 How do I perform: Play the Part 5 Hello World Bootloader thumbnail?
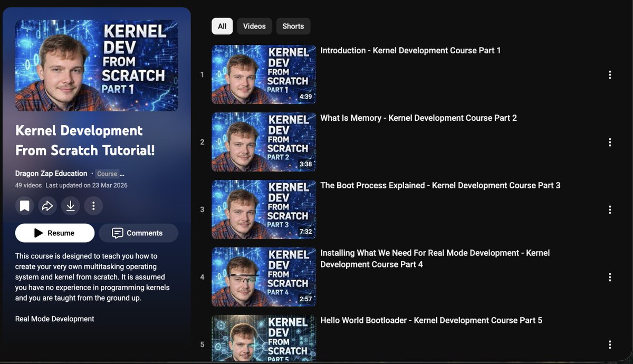(x=264, y=338)
